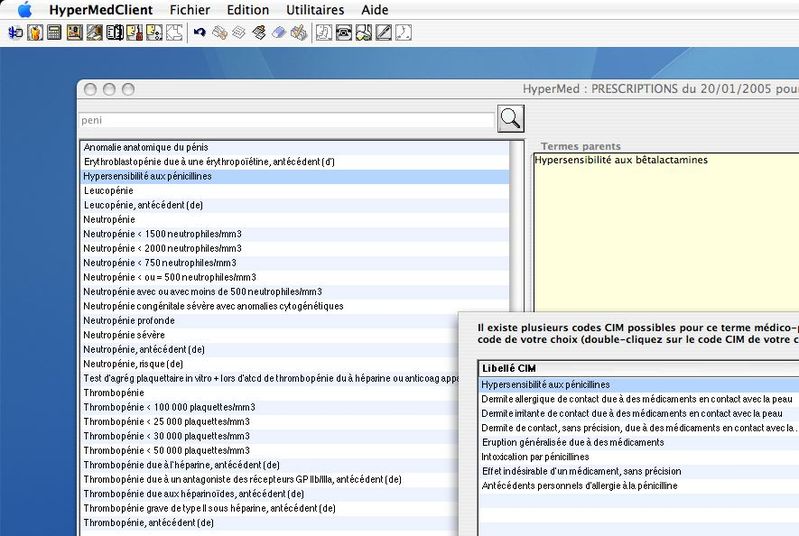Select 'Neutropénie congénitale sévère' row
Viewport: 799px width, 536px height.
coord(295,306)
